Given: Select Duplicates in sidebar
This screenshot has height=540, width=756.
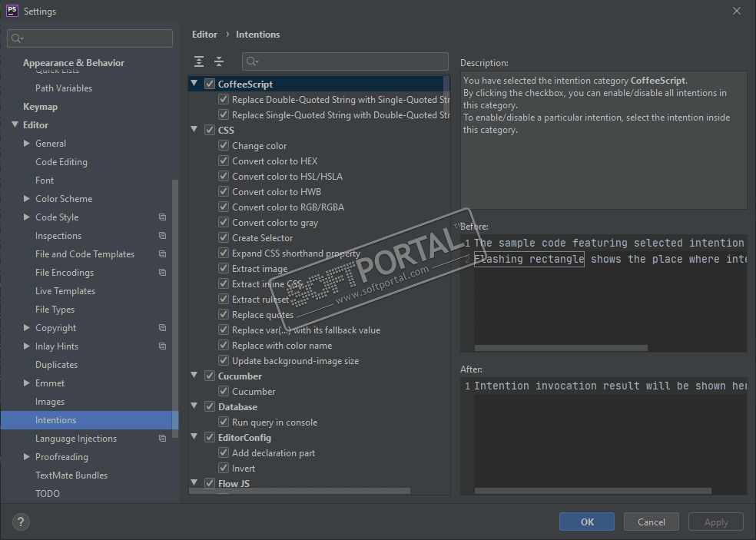Looking at the screenshot, I should [56, 365].
